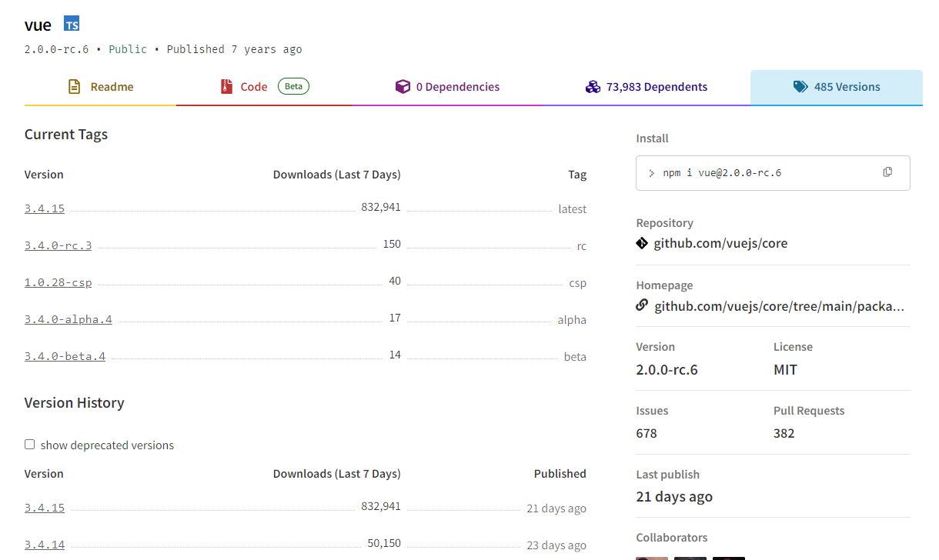
Task: View the 73,983 Dependents tab
Action: pos(647,87)
